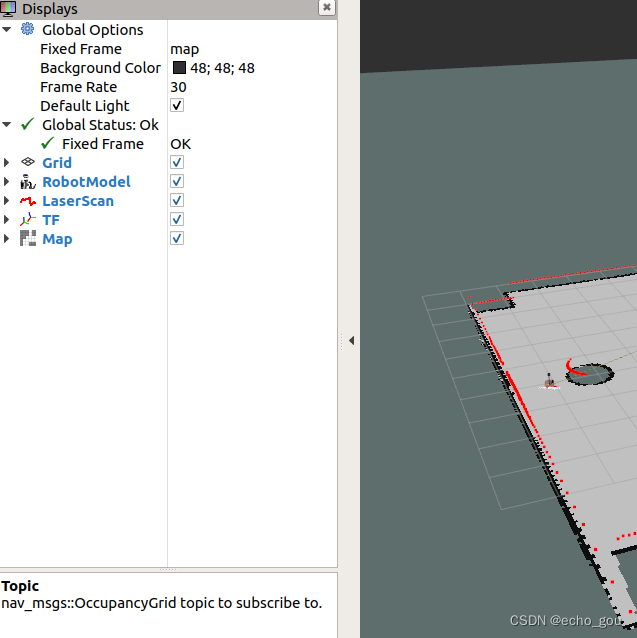
Task: Click the LaserScan red wave icon
Action: 28,201
